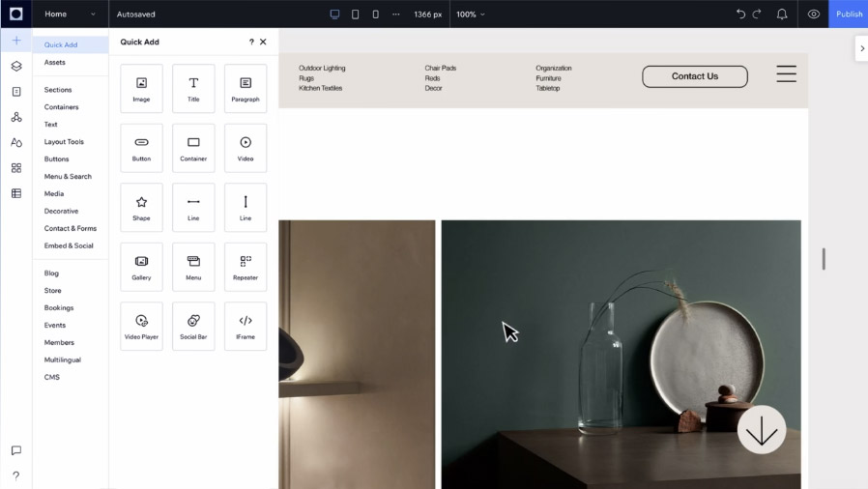Select Assets category

(55, 63)
